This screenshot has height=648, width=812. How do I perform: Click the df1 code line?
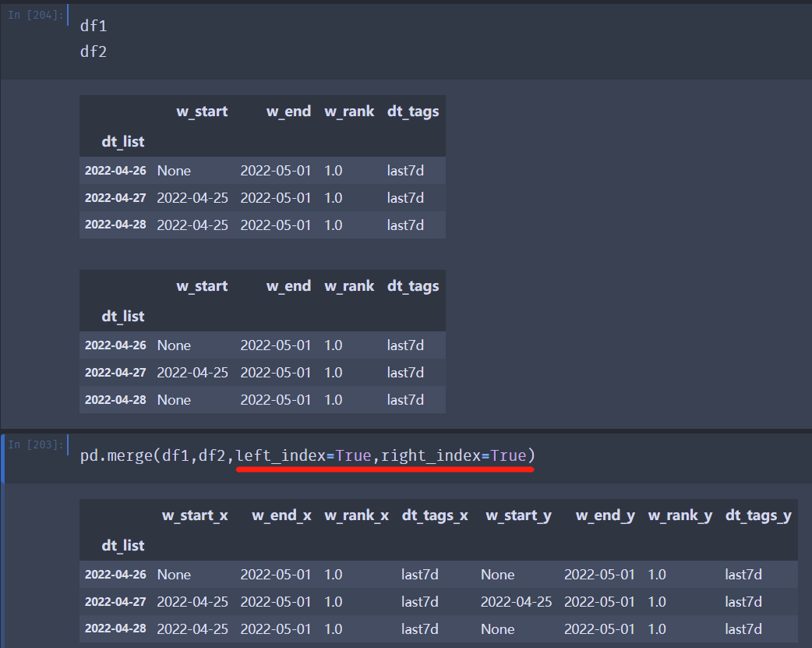(x=94, y=26)
